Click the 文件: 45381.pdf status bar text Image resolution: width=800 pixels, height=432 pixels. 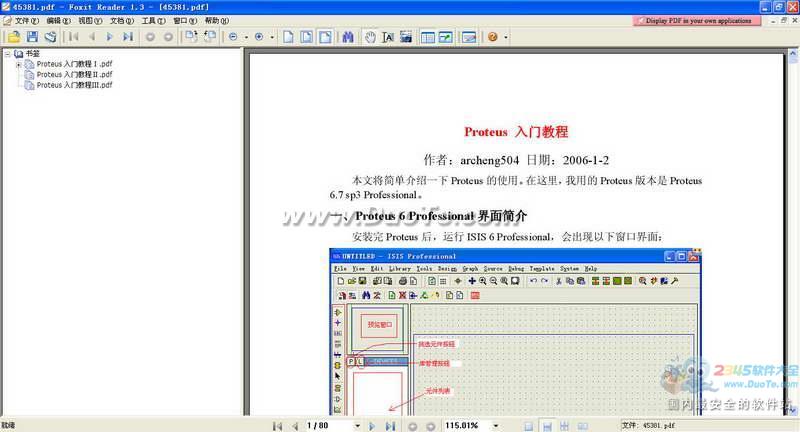click(x=648, y=425)
